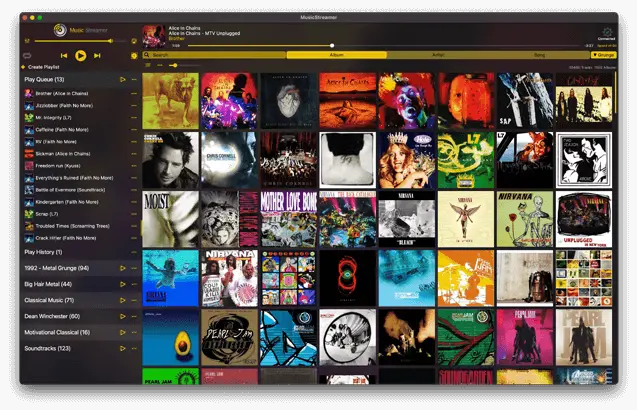Open dash menu for Soundtracks playlist
Screen dimensions: 637x410
[x=134, y=349]
